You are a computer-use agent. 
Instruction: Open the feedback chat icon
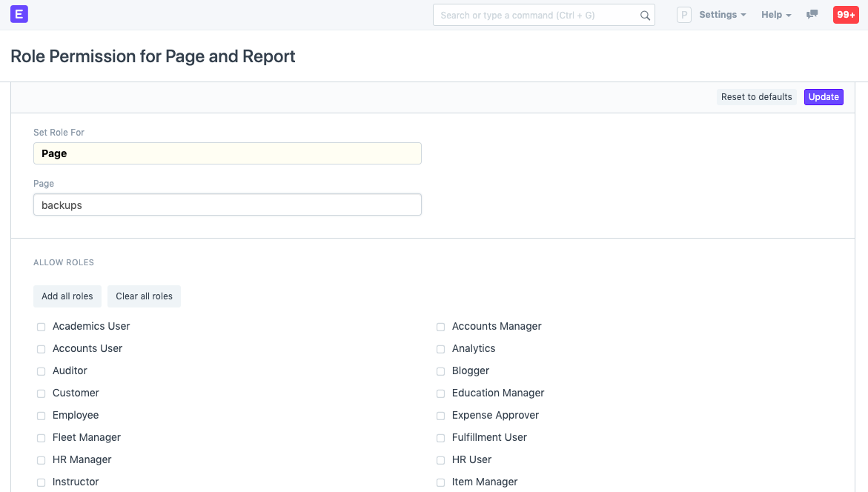coord(812,14)
